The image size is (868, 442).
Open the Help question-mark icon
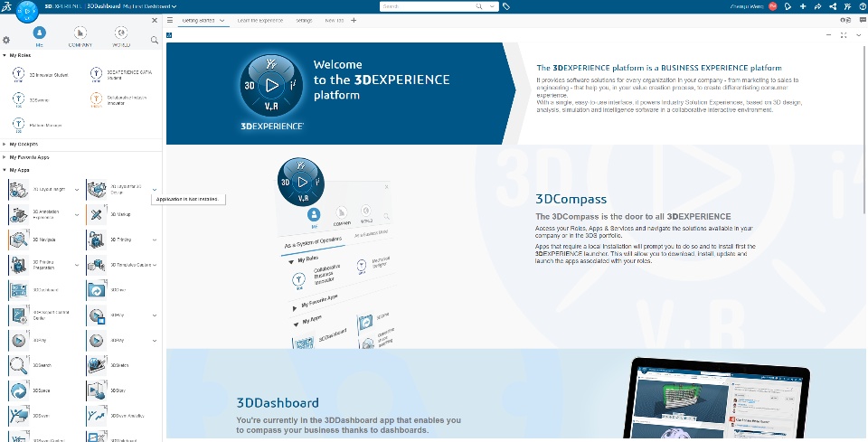point(862,6)
